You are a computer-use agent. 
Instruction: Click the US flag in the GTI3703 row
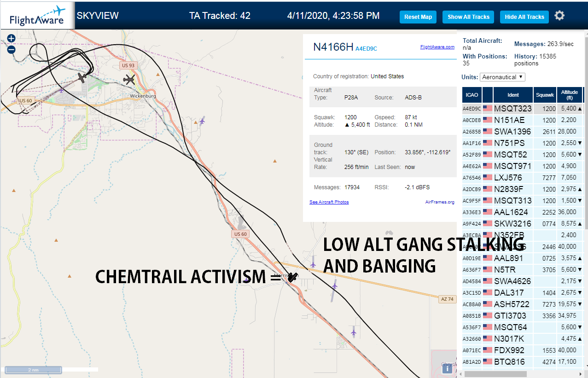(x=488, y=316)
